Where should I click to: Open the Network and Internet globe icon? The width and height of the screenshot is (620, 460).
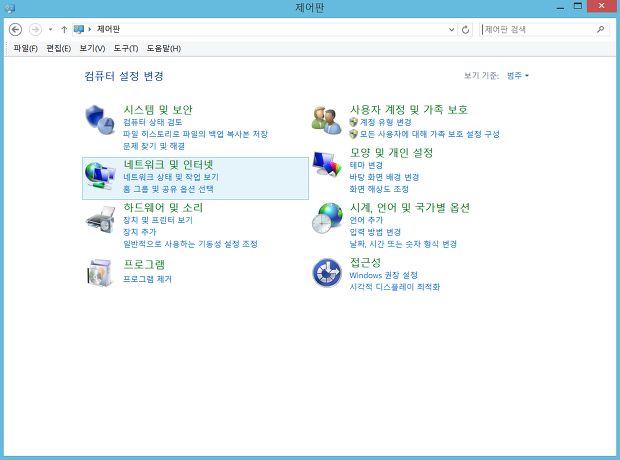(x=100, y=176)
